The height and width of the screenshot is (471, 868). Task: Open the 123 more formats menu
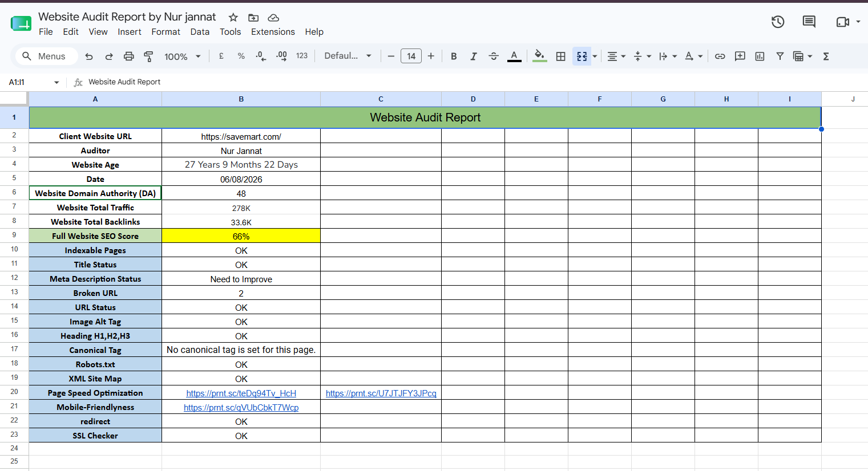click(x=302, y=56)
